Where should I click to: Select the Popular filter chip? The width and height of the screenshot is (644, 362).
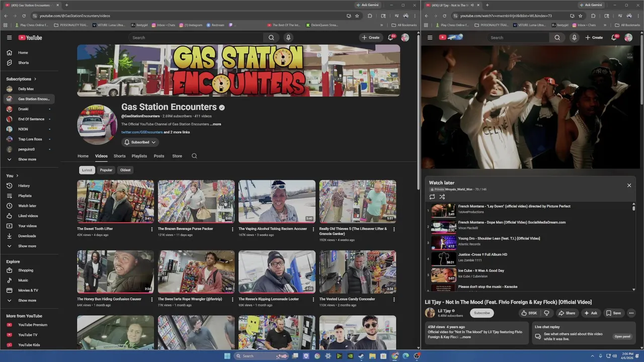coord(106,170)
